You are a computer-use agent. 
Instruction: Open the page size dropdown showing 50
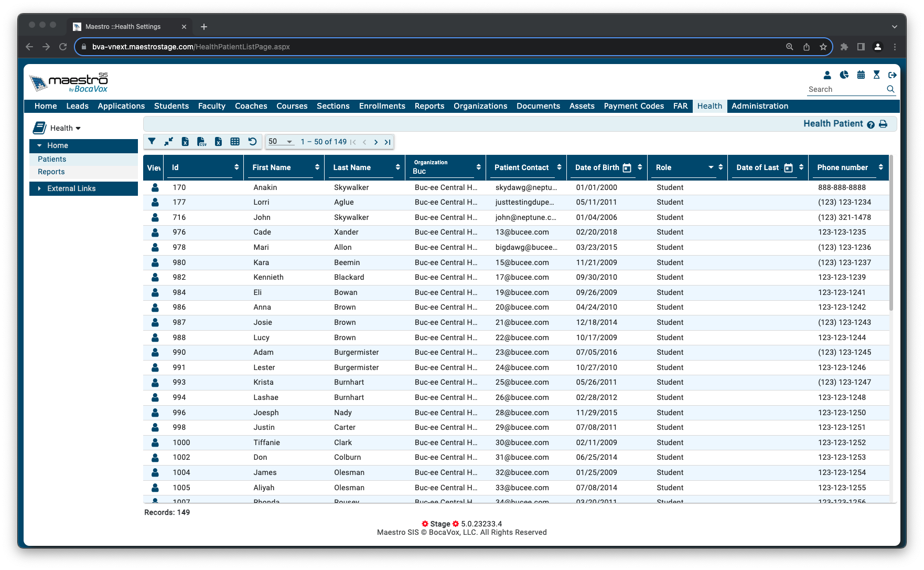281,142
